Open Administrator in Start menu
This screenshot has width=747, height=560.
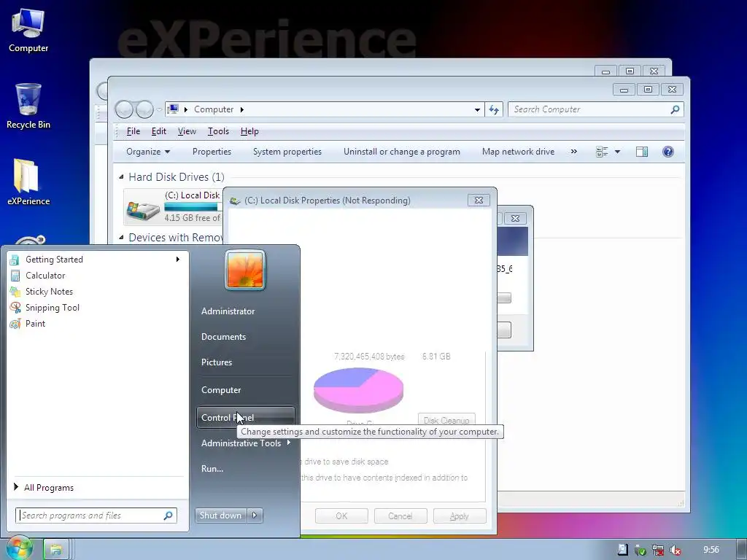[228, 311]
